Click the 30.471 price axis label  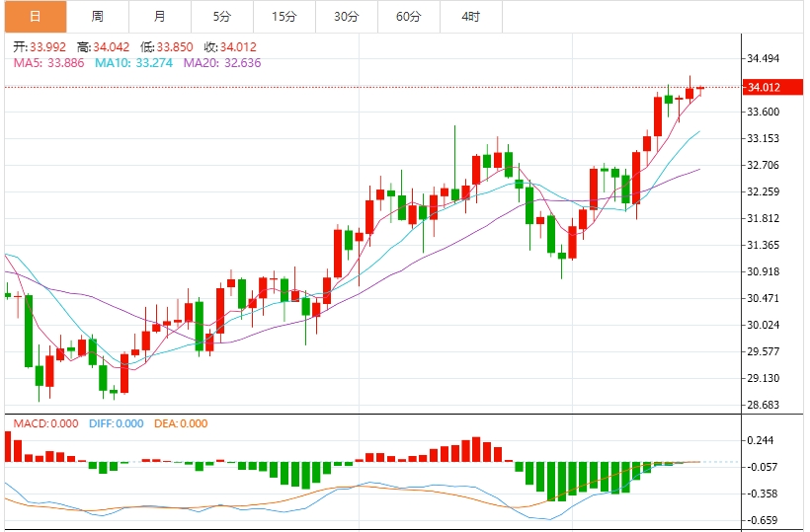pyautogui.click(x=763, y=298)
